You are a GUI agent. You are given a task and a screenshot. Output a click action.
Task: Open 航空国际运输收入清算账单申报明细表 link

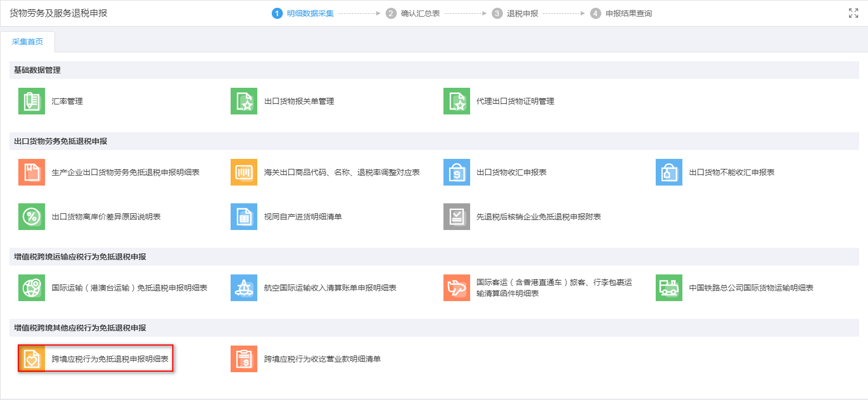[x=330, y=288]
